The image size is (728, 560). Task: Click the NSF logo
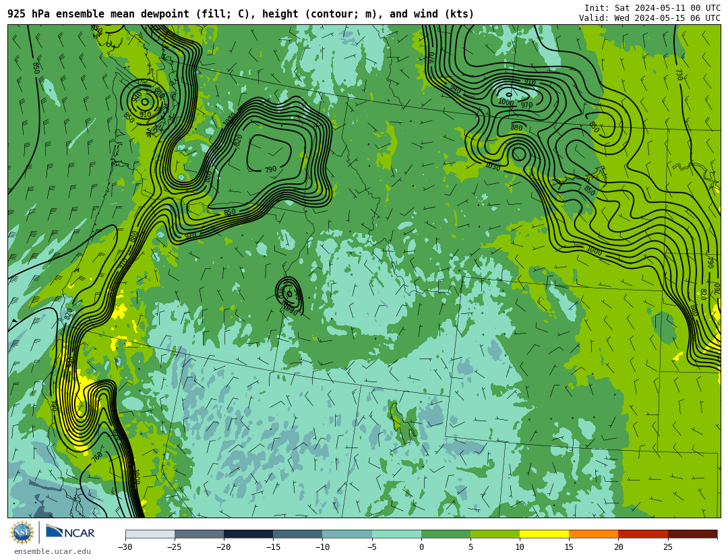[22, 532]
